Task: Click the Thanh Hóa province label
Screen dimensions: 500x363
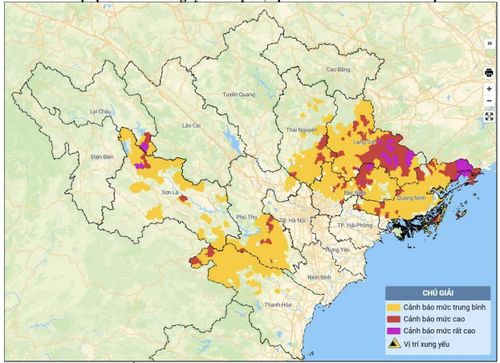Action: coord(278,305)
